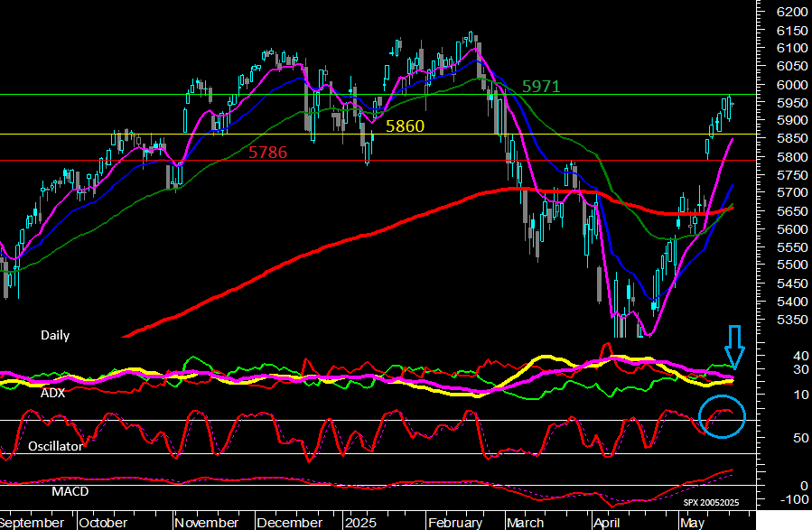Click the MACD scale value -100

797,499
